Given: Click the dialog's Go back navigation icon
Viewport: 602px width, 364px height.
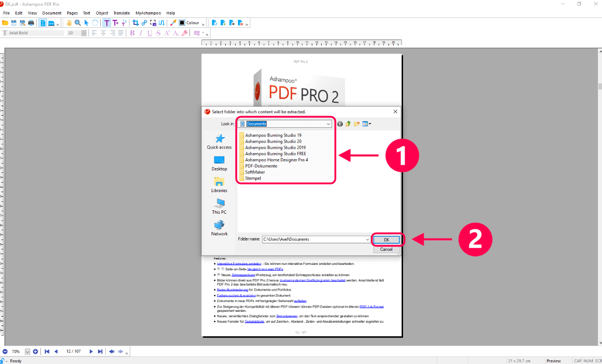Looking at the screenshot, I should tap(340, 124).
